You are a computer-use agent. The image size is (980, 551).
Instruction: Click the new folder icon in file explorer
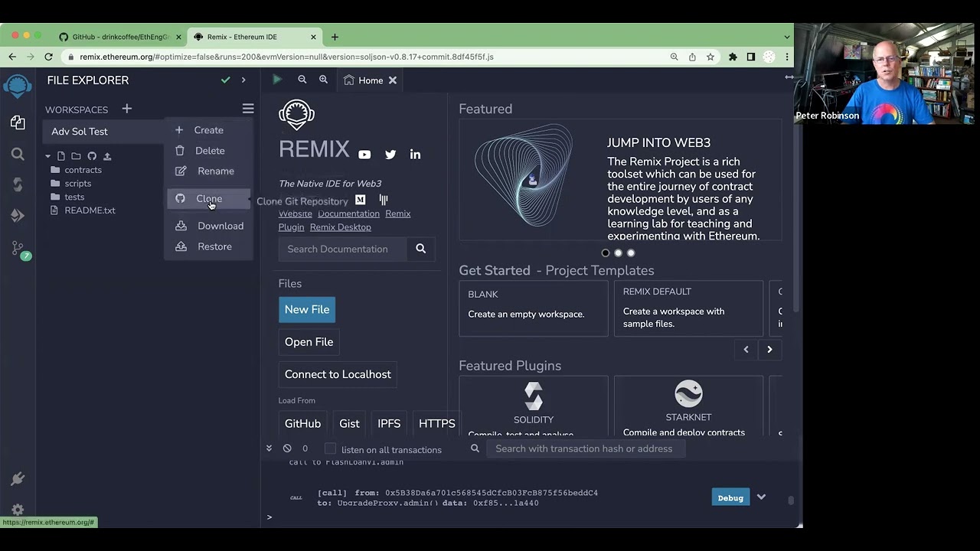pos(76,156)
